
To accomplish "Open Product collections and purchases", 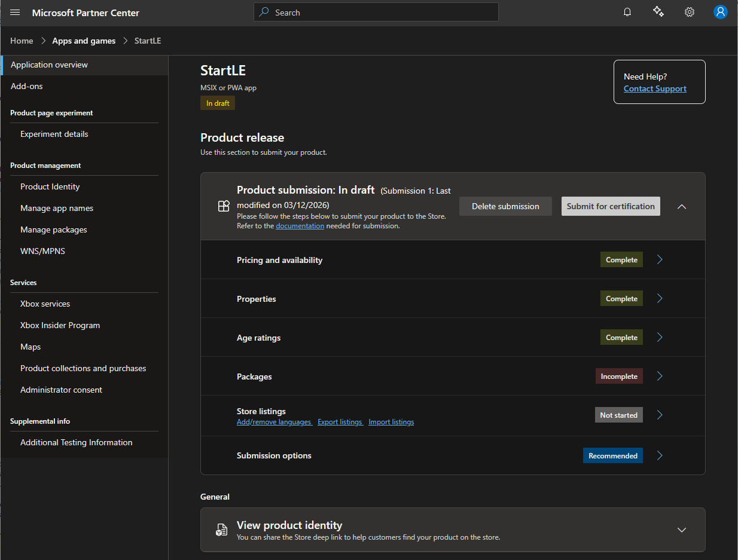I will 84,368.
